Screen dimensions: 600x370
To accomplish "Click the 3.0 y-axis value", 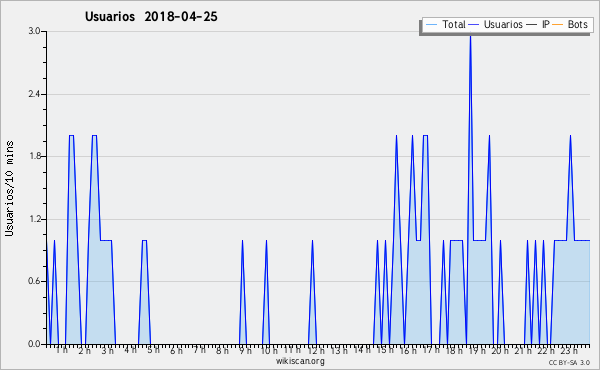I will point(34,31).
